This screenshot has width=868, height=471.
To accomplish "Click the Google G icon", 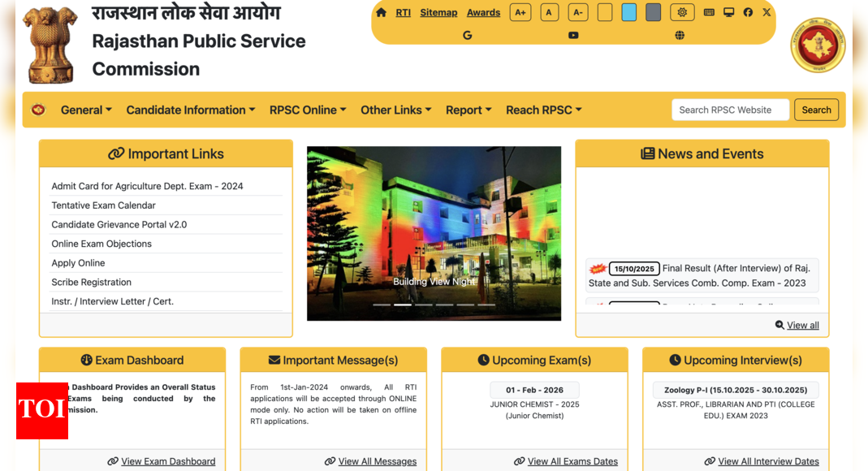I will coord(468,35).
